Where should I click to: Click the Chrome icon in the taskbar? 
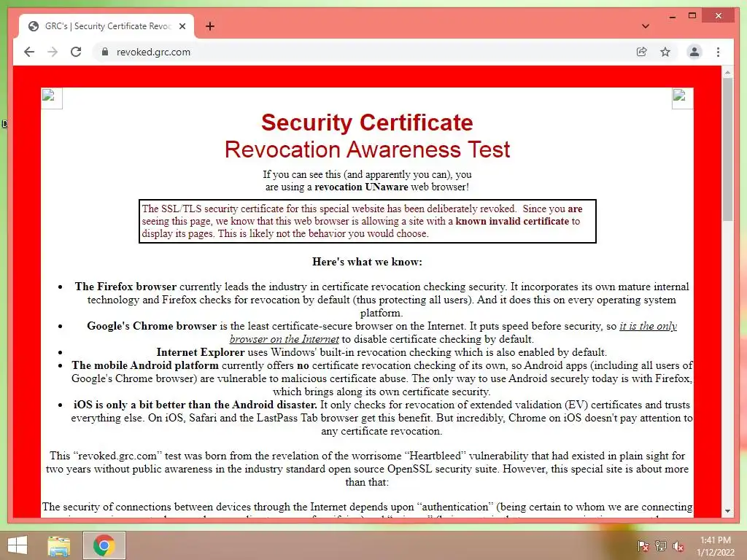point(104,545)
